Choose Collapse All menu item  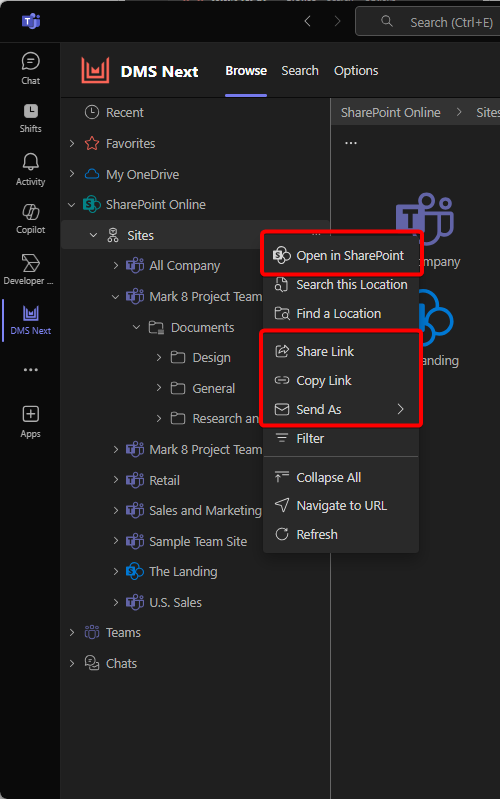341,477
